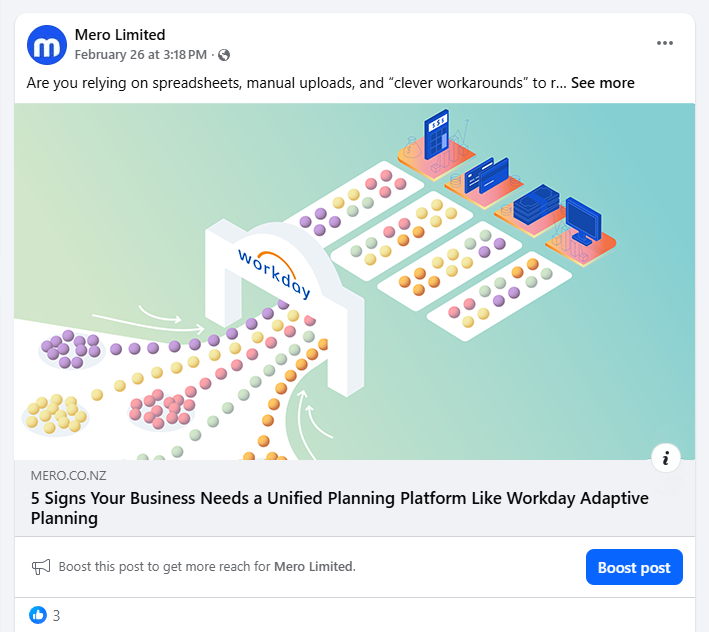Click the credit cards illustration
The image size is (709, 632).
pos(487,175)
